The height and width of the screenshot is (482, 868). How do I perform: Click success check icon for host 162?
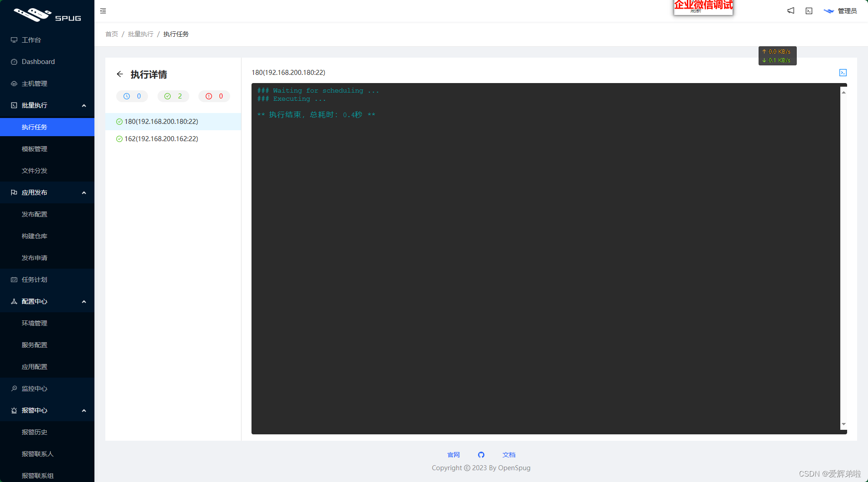click(119, 139)
